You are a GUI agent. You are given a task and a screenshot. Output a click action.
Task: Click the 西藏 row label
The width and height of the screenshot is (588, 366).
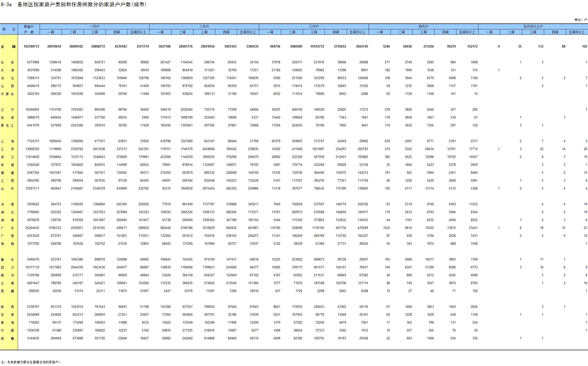[x=7, y=291]
